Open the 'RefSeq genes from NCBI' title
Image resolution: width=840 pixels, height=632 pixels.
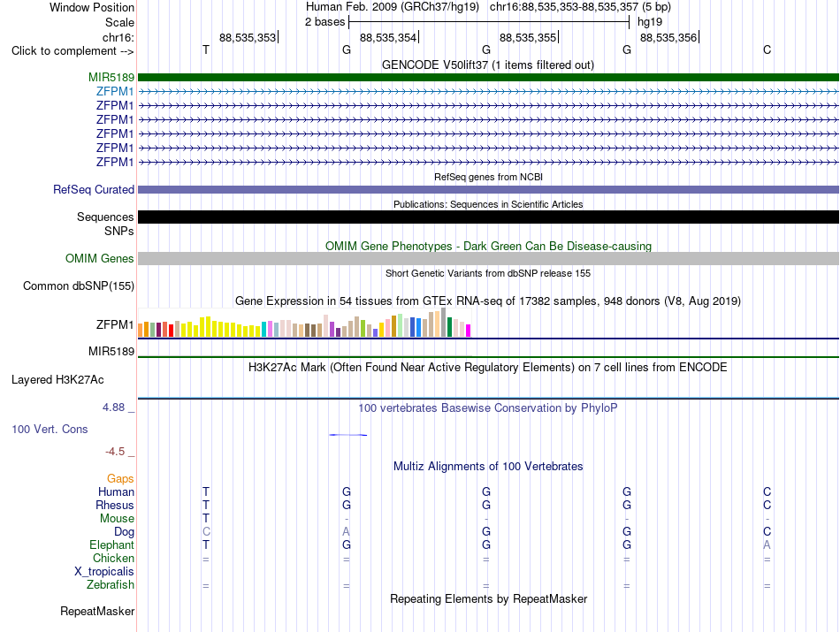coord(489,177)
